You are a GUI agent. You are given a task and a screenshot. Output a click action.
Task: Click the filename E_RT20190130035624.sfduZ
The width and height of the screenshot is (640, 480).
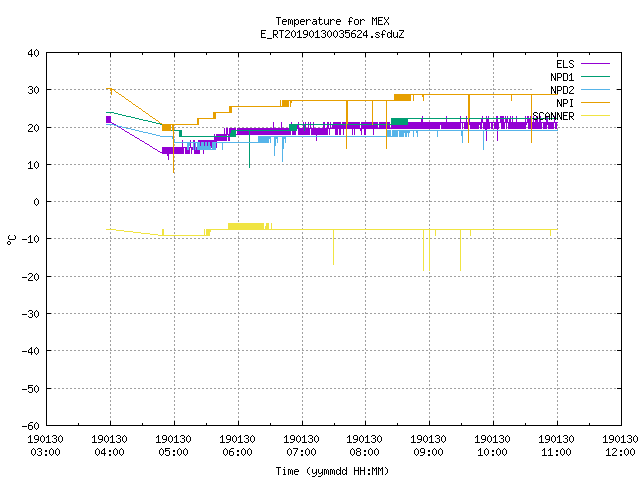click(x=332, y=34)
